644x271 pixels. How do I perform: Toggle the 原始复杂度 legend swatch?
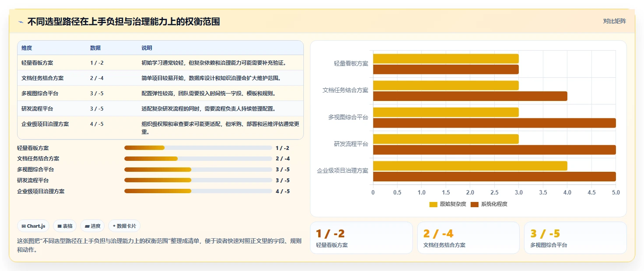(433, 204)
